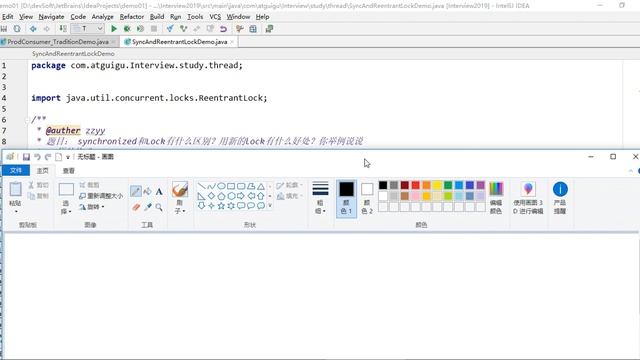Switch to ProdConsumer_TraditionDemo.java tab
This screenshot has height=360, width=640.
click(x=58, y=42)
